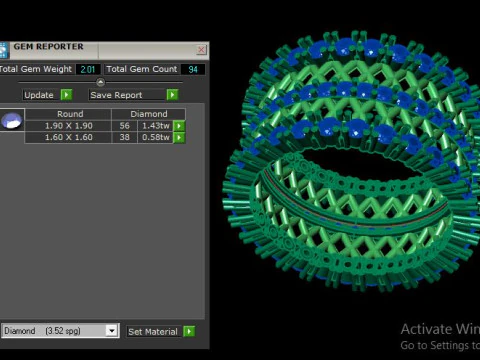Click the GEM REPORTER title text
The image size is (480, 360).
click(49, 47)
